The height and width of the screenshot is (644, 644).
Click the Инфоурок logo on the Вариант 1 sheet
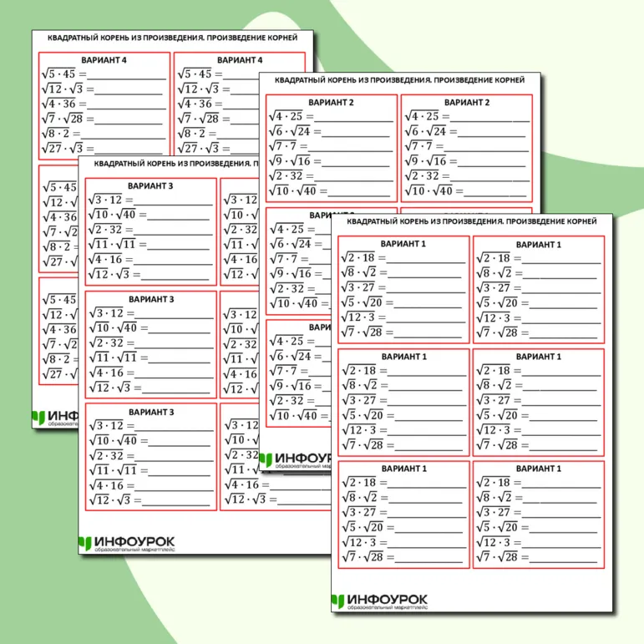pyautogui.click(x=379, y=601)
